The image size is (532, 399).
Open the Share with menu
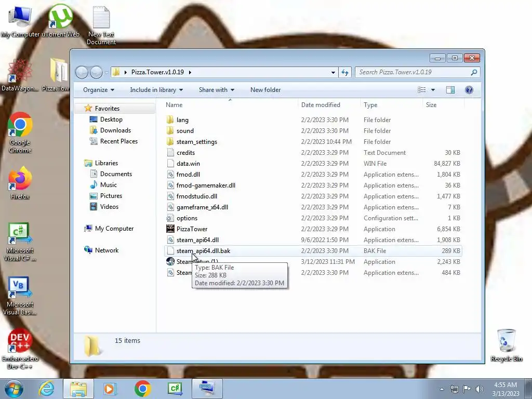217,90
